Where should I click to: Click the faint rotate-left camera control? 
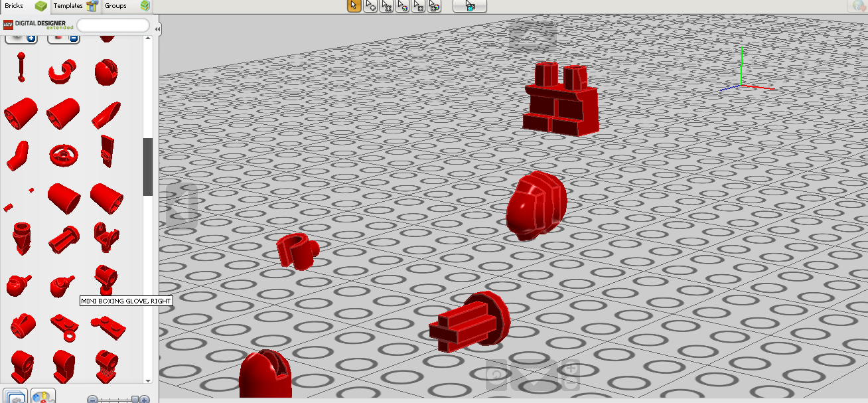pyautogui.click(x=181, y=206)
